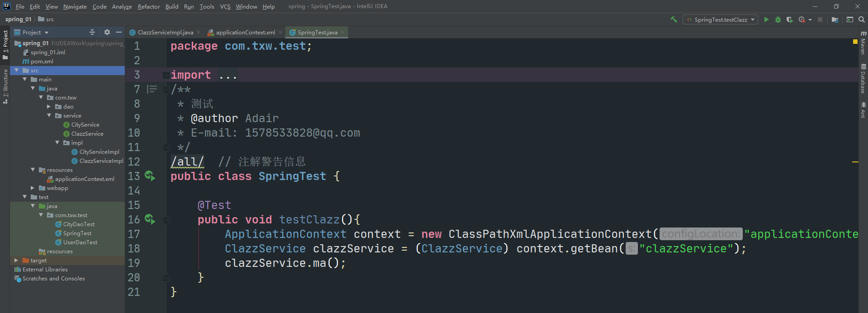Click the stop button in toolbar
Viewport: 868px width, 313px height.
(820, 19)
